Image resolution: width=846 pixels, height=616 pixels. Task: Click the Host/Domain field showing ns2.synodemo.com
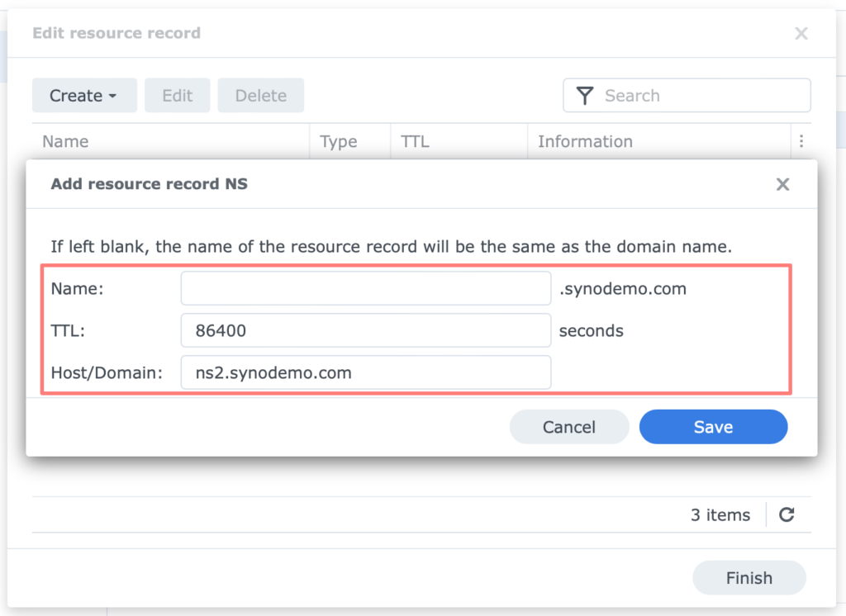pos(366,372)
